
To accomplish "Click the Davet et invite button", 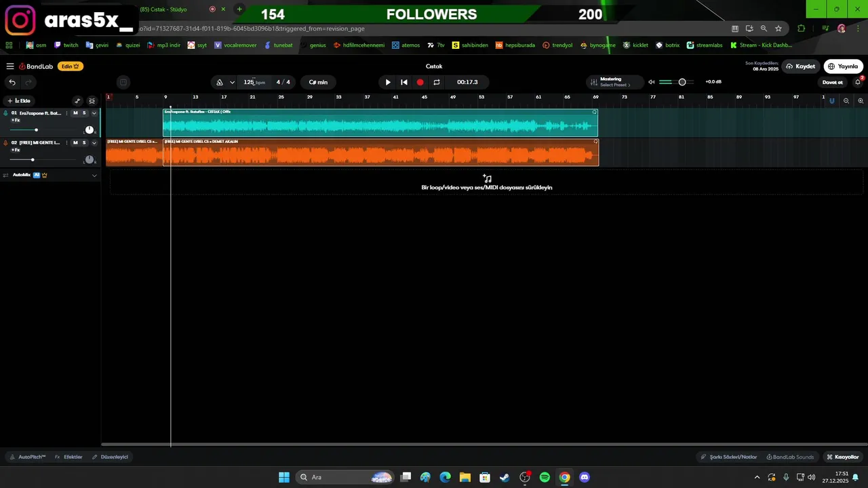I will point(832,82).
